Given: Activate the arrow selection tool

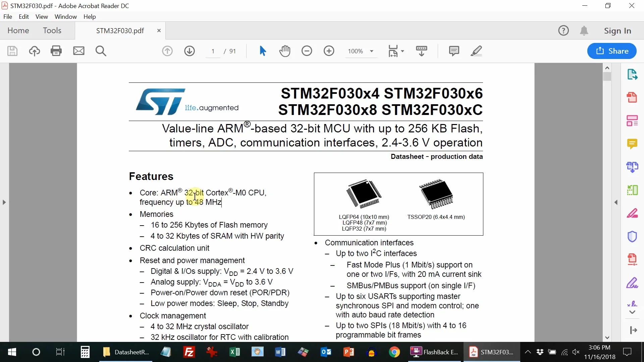Looking at the screenshot, I should coord(263,51).
